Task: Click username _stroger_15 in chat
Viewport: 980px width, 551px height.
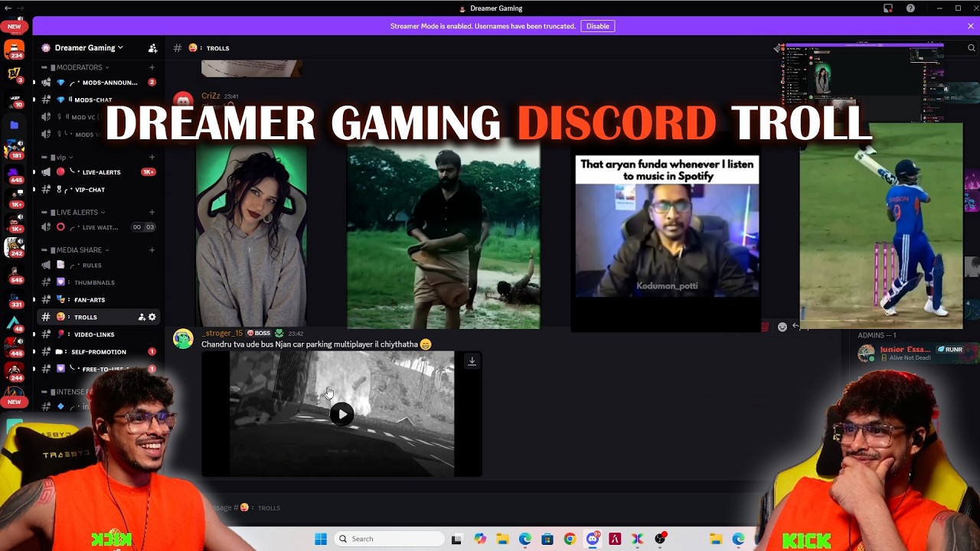Action: 222,333
